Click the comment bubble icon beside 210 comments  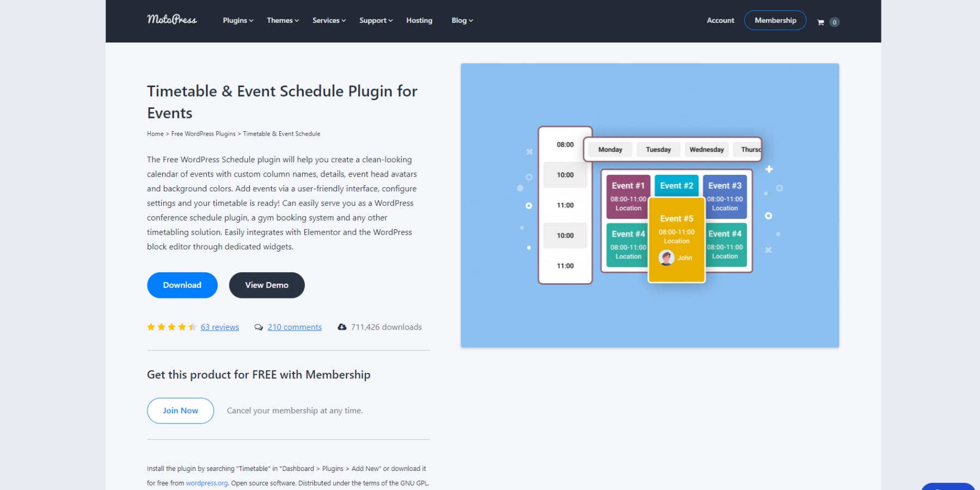point(259,327)
